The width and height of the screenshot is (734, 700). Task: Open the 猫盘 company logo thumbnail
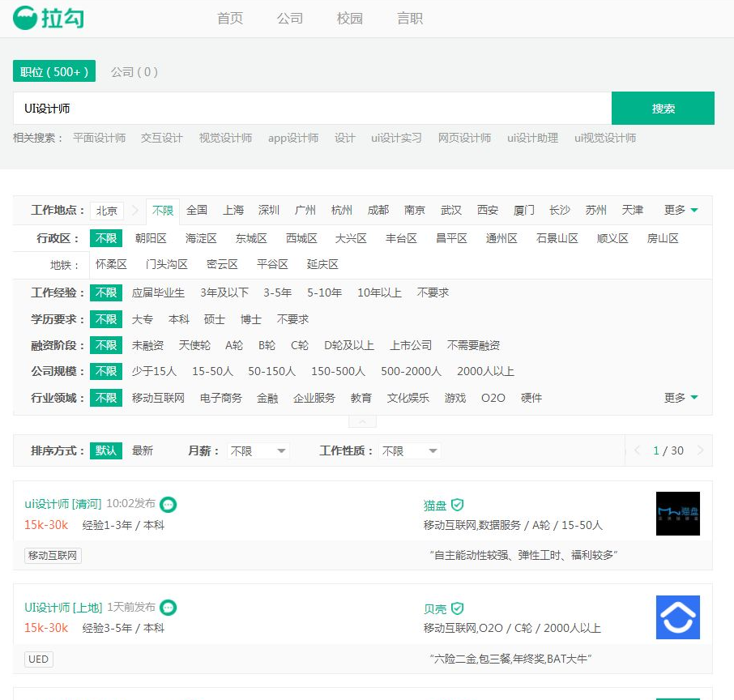pos(677,514)
